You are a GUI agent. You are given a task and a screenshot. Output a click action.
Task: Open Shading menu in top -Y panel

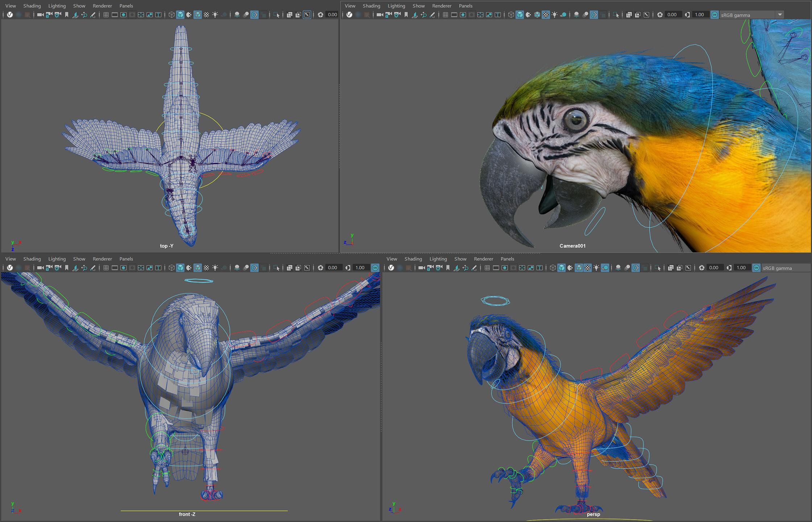tap(32, 6)
